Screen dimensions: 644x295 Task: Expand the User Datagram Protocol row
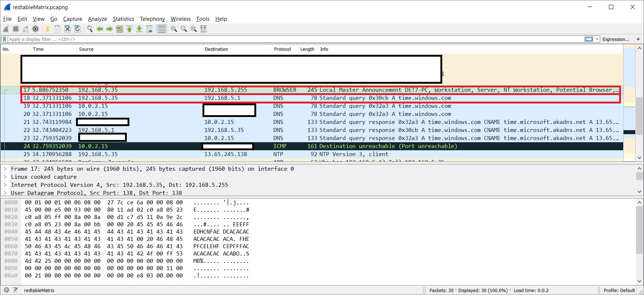(x=5, y=193)
